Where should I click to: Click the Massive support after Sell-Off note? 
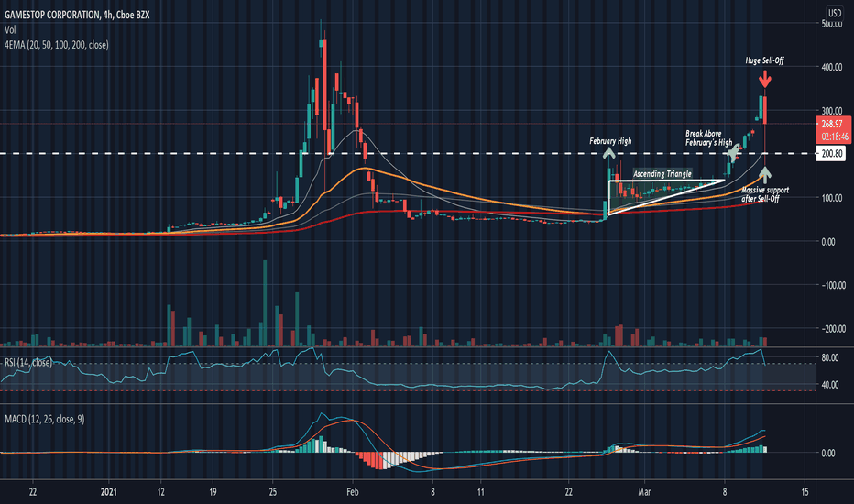(x=765, y=194)
